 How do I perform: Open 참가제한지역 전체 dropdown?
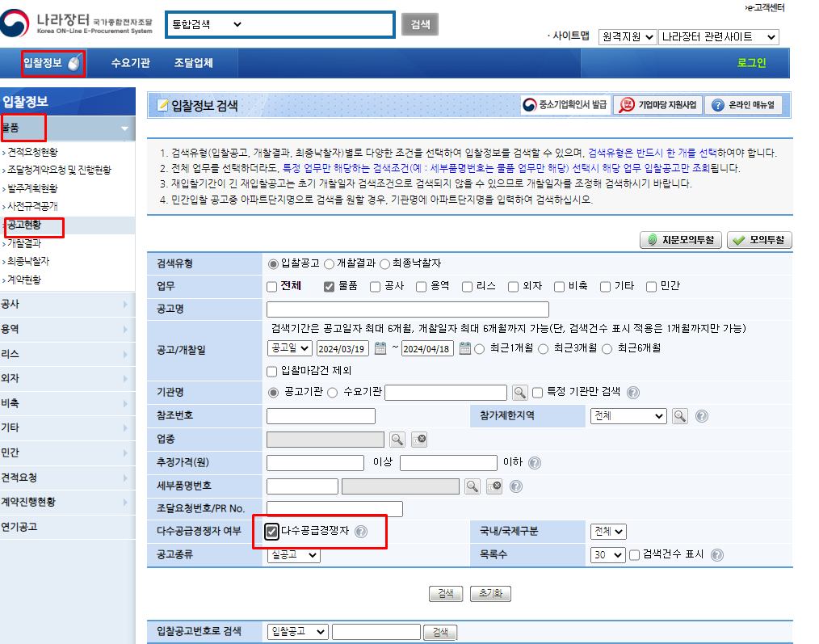628,416
